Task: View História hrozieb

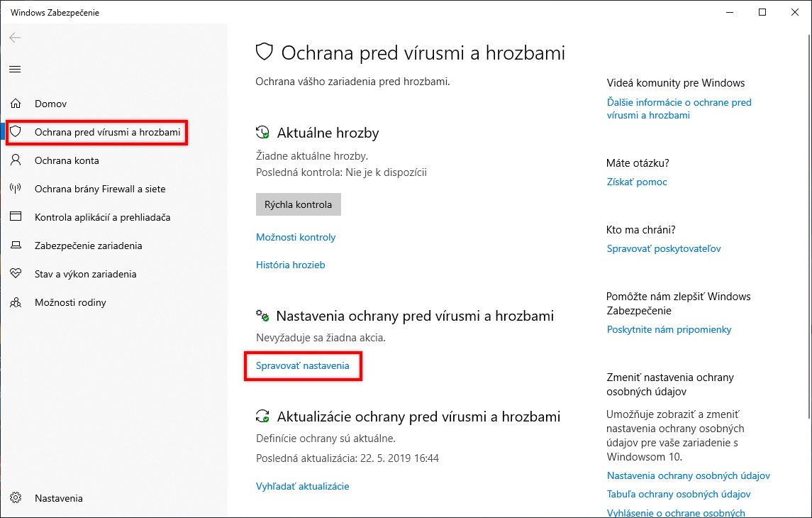Action: [290, 265]
